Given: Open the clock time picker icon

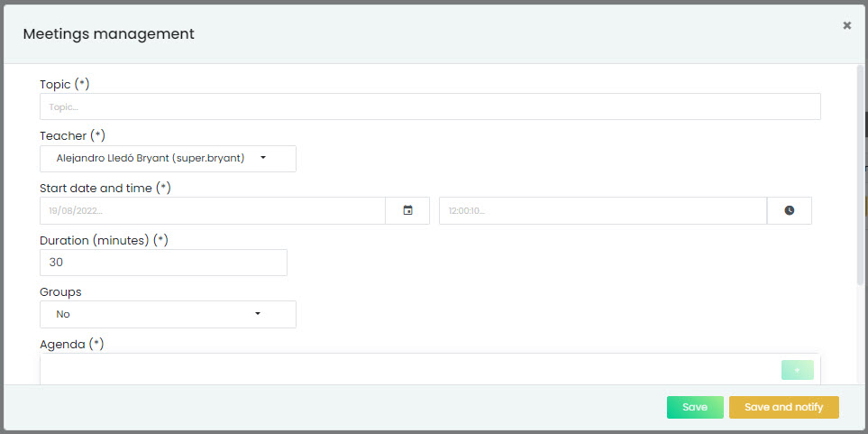Looking at the screenshot, I should 789,210.
